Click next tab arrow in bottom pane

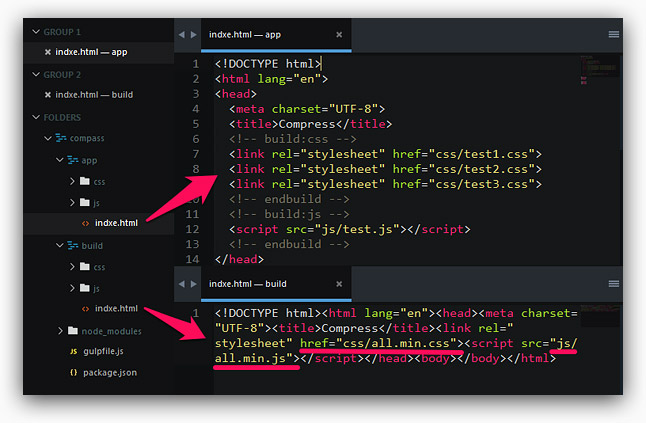pos(193,284)
